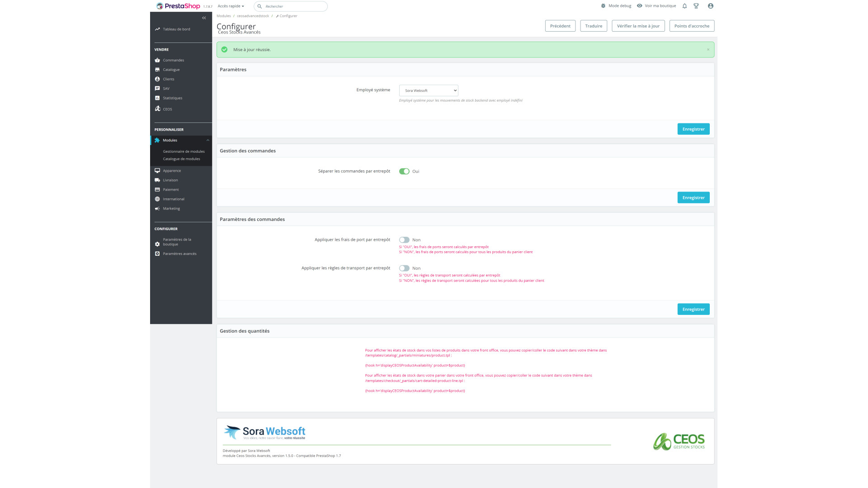Click the Mode debug bug icon
This screenshot has width=868, height=488.
pyautogui.click(x=603, y=6)
